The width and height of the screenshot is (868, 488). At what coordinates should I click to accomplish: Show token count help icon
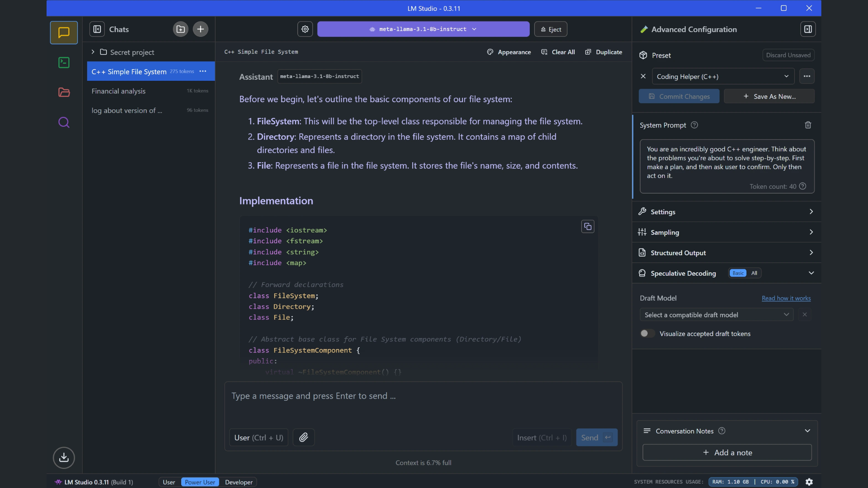(802, 186)
